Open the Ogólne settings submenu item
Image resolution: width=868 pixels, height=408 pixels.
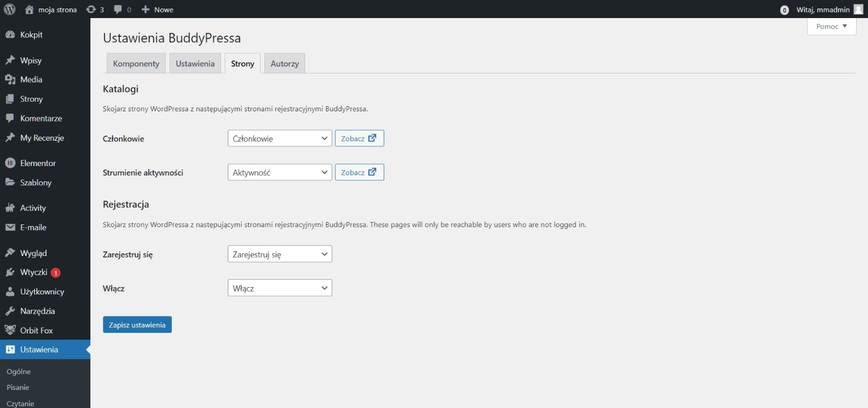19,372
